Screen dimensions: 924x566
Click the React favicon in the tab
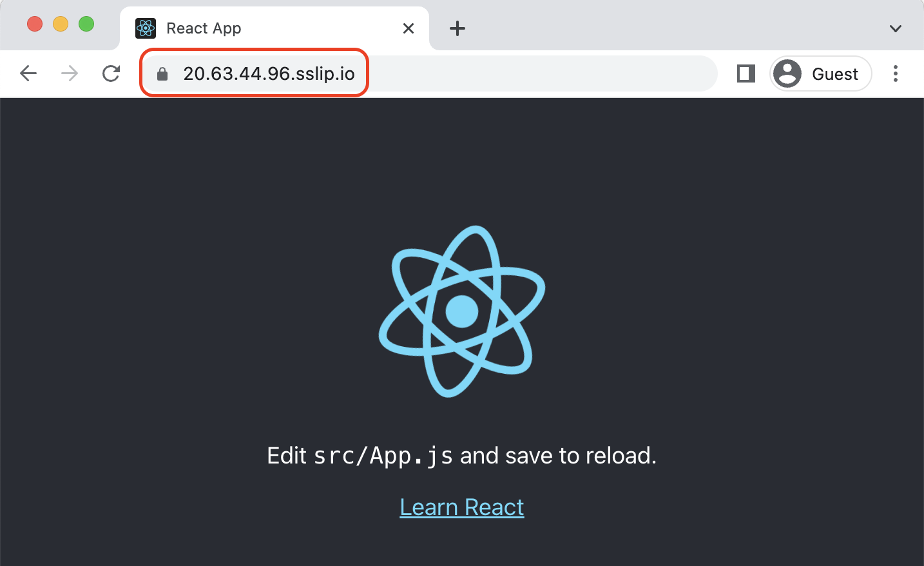(146, 28)
